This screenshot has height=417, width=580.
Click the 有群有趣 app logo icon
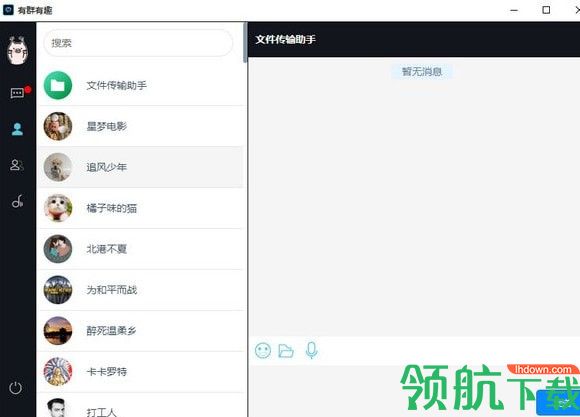(8, 10)
